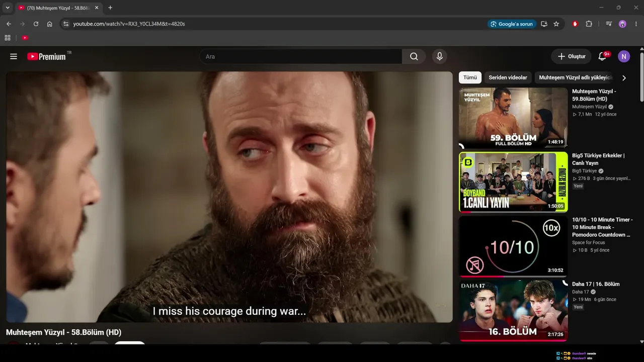Viewport: 644px width, 362px height.
Task: Open the Chrome profile avatar
Action: [622, 24]
